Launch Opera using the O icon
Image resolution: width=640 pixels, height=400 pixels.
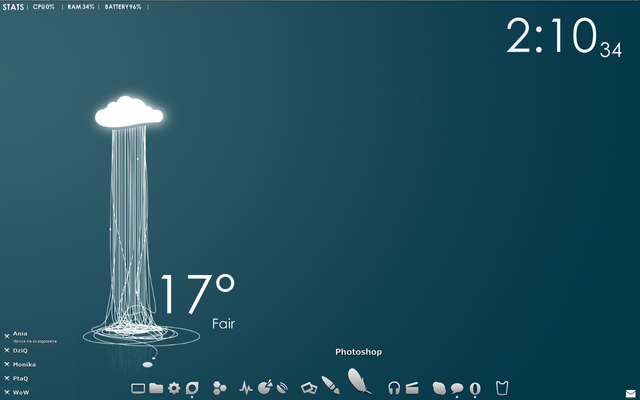tap(475, 388)
